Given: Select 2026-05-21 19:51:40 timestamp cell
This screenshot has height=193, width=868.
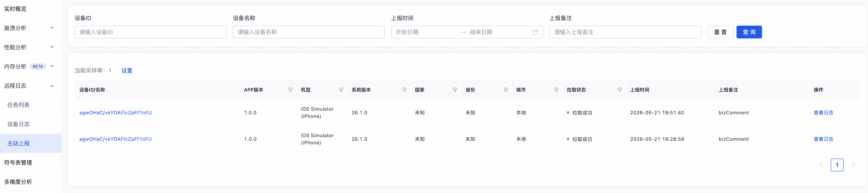Looking at the screenshot, I should click(x=657, y=113).
